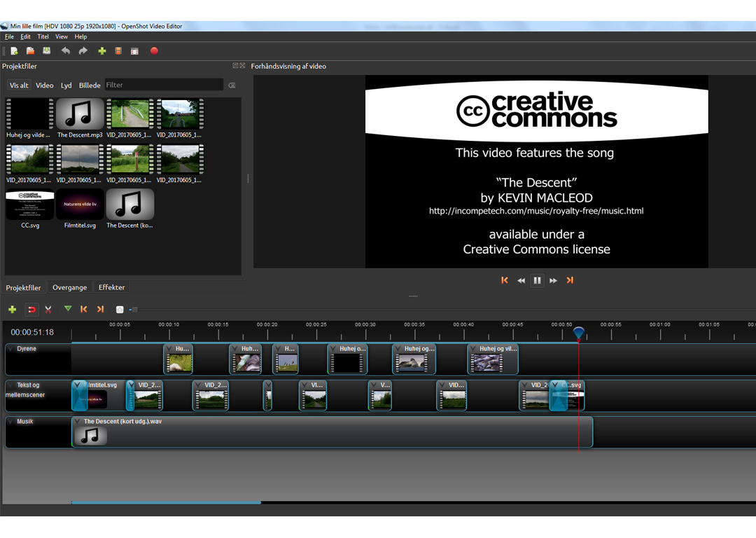The width and height of the screenshot is (756, 538).
Task: Pause the video preview
Action: pyautogui.click(x=537, y=280)
